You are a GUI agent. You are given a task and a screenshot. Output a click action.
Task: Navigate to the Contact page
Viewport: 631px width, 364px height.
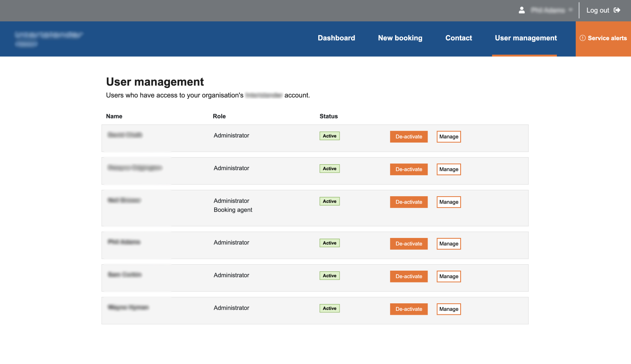point(458,38)
